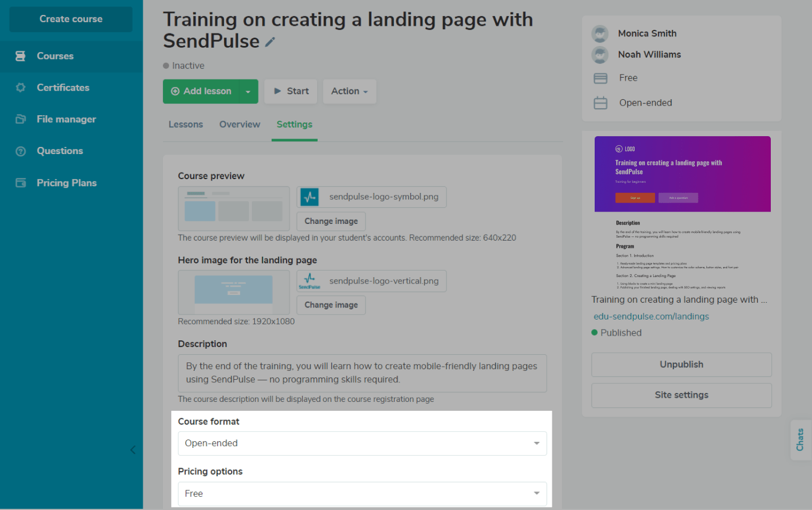Image resolution: width=812 pixels, height=510 pixels.
Task: Click the sendpulse-logo-vertical.png file name
Action: [384, 281]
